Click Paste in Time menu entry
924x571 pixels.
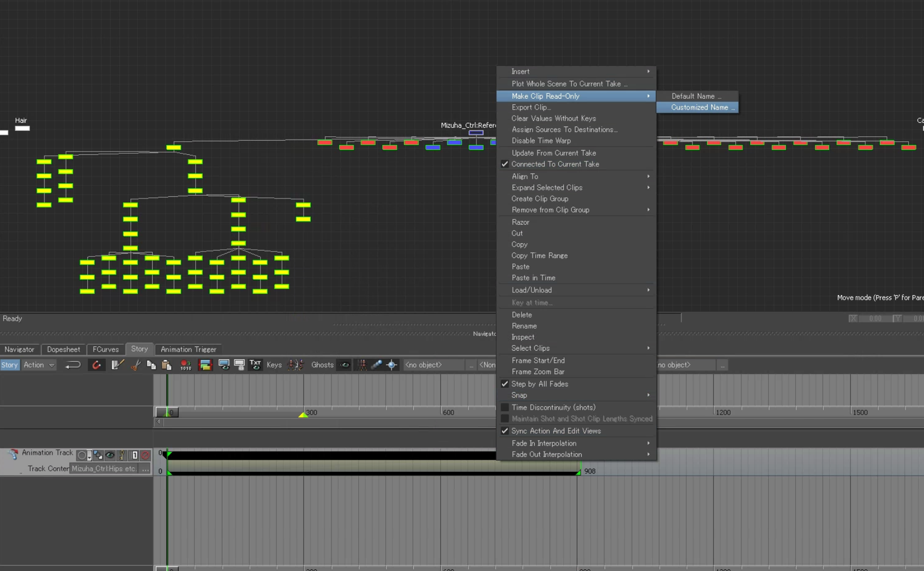point(533,278)
